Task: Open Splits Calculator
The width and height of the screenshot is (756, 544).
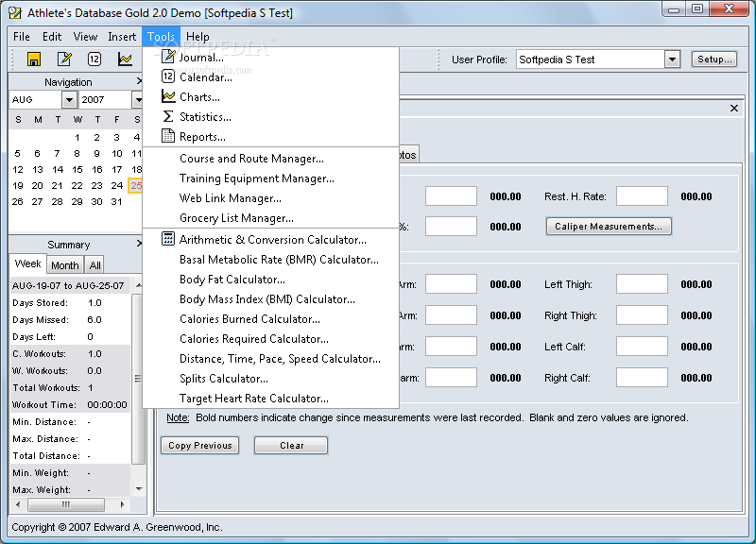Action: [271, 378]
